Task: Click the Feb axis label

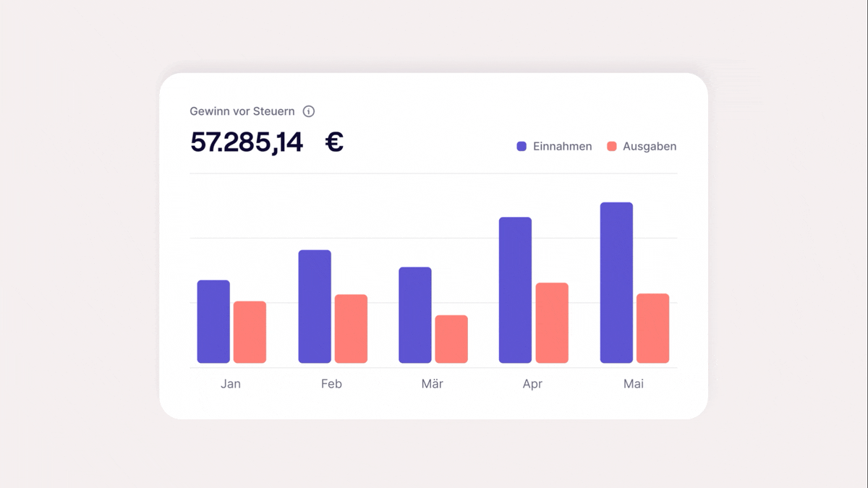Action: (331, 384)
